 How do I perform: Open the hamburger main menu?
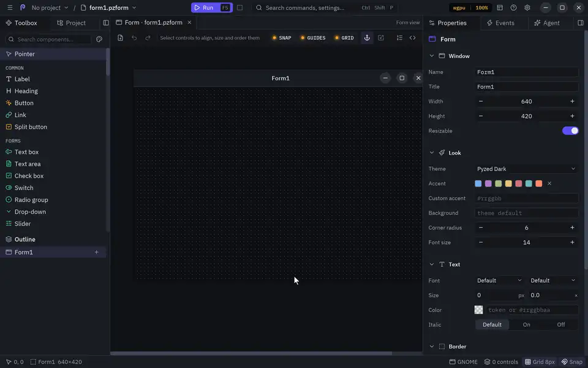[x=10, y=7]
